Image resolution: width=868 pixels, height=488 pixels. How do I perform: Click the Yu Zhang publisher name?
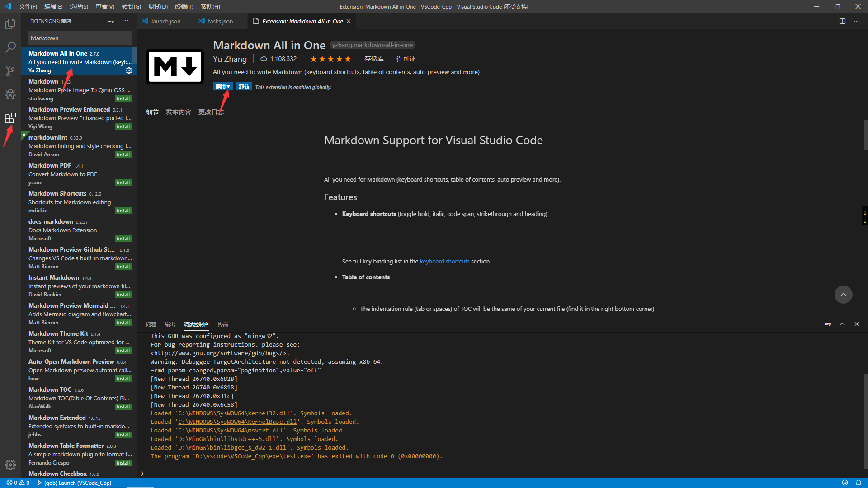[230, 59]
